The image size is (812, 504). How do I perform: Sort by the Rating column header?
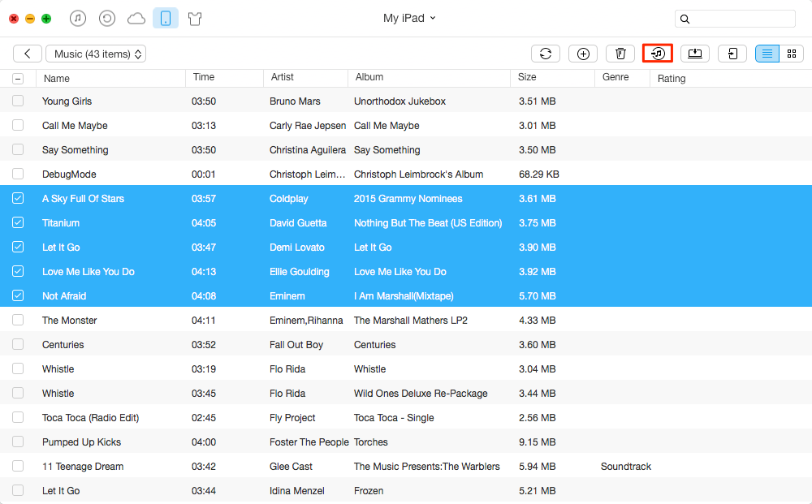(x=672, y=79)
